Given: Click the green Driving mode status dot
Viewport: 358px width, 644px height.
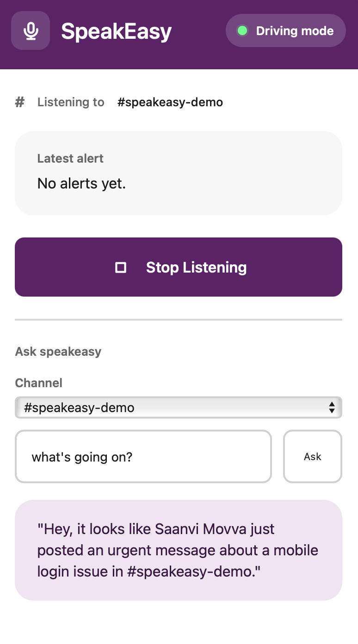Looking at the screenshot, I should [x=242, y=31].
